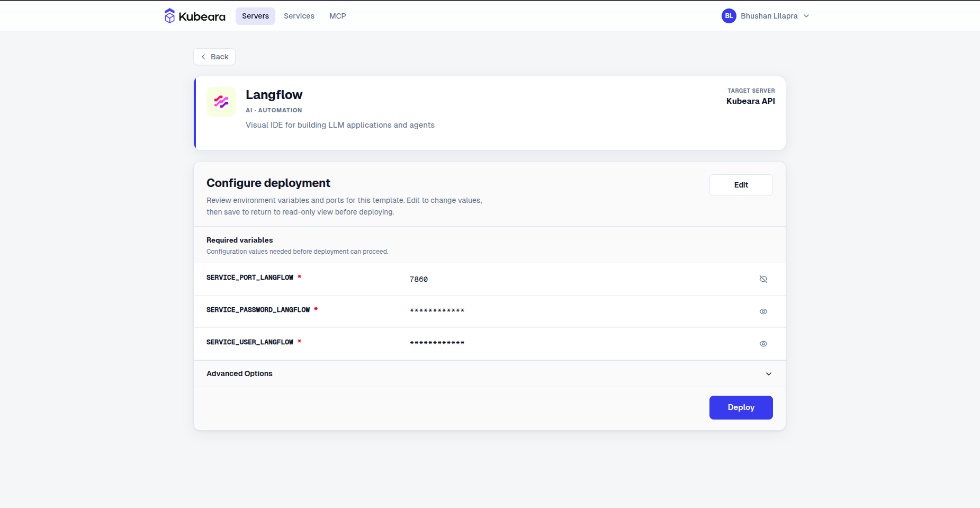
Task: Open the Bhushan Lilapra account dropdown
Action: [x=766, y=16]
